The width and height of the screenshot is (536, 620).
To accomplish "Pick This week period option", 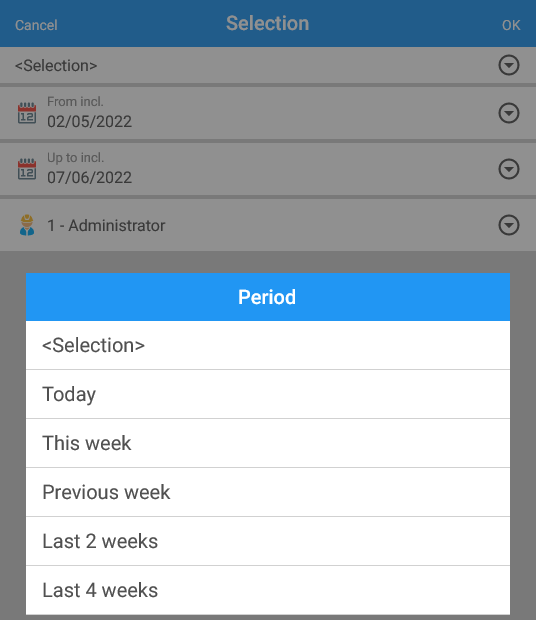I will click(268, 443).
